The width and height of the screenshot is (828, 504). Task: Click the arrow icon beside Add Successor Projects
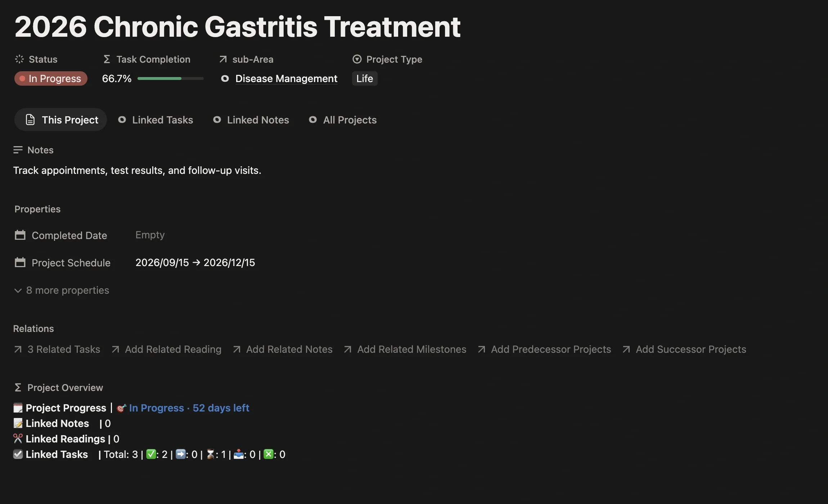[626, 349]
